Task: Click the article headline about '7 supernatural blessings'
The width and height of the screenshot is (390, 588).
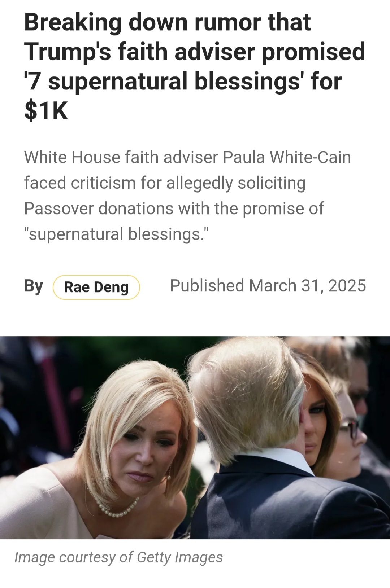Action: click(195, 66)
